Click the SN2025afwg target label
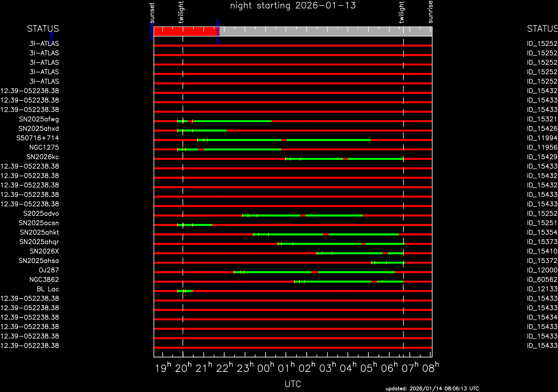The width and height of the screenshot is (558, 392). tap(39, 119)
